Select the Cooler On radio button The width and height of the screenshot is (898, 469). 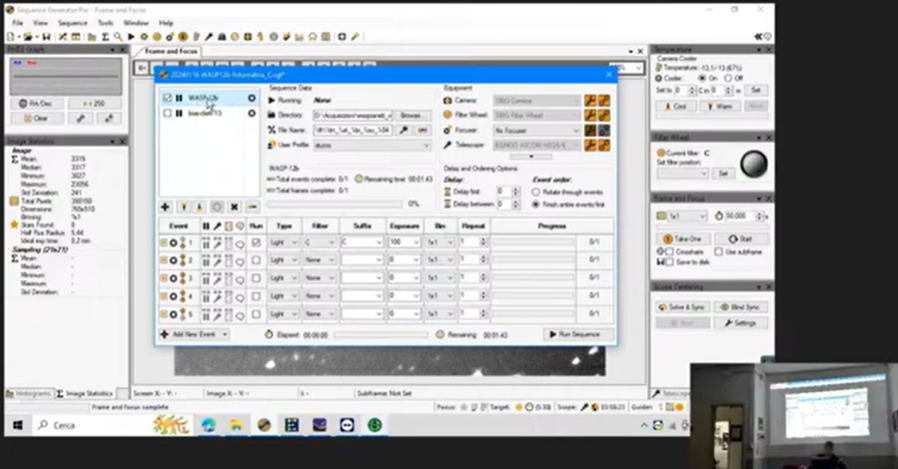point(702,78)
